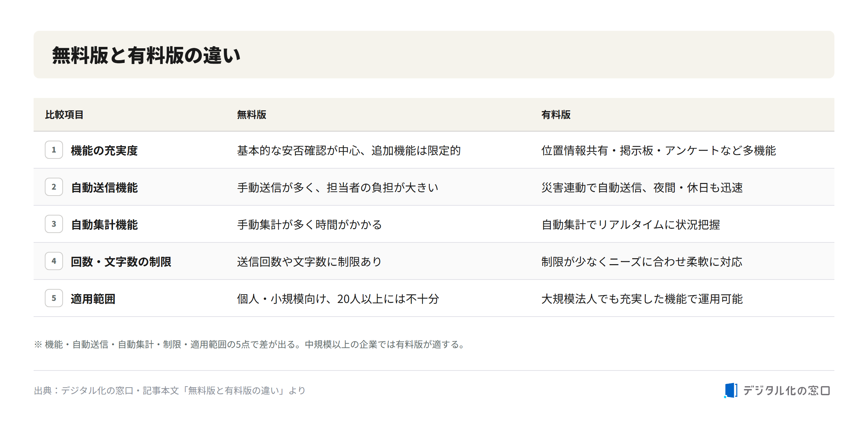868x431 pixels.
Task: Click the blue デジタル化の窓口 logo icon
Action: click(731, 390)
